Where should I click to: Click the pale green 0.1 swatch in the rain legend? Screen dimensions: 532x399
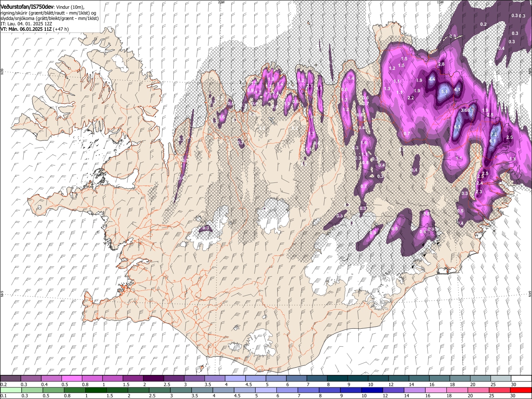tap(11, 390)
